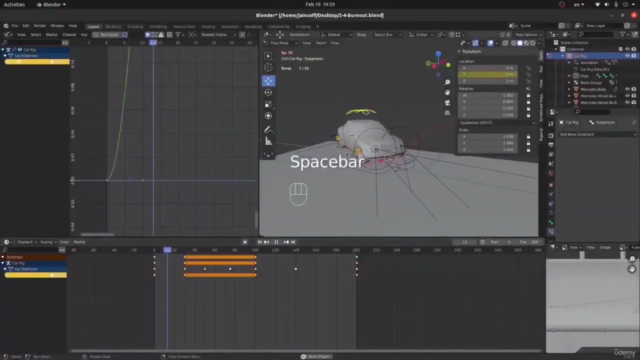Select the Measure tool
The height and width of the screenshot is (360, 640).
(268, 141)
